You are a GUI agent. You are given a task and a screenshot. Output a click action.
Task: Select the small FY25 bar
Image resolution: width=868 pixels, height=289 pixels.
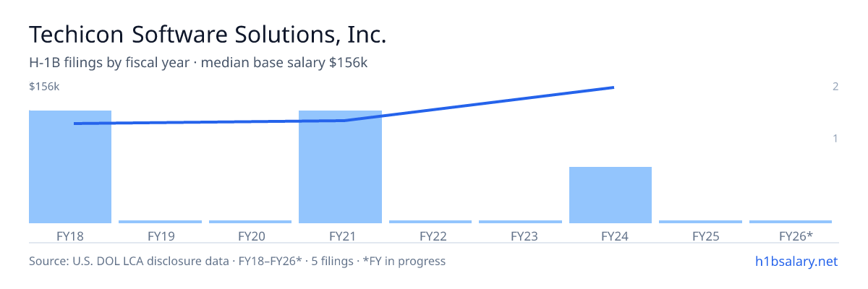700,222
